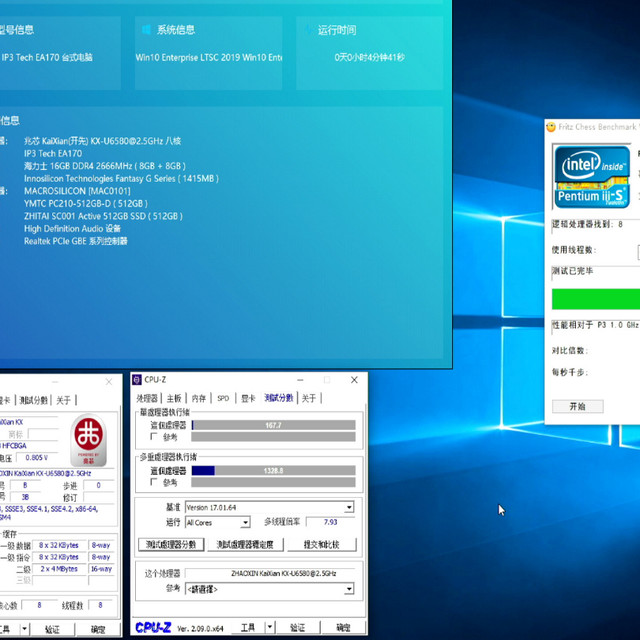Click the green Fritz benchmark progress bar
The width and height of the screenshot is (640, 640).
[596, 298]
